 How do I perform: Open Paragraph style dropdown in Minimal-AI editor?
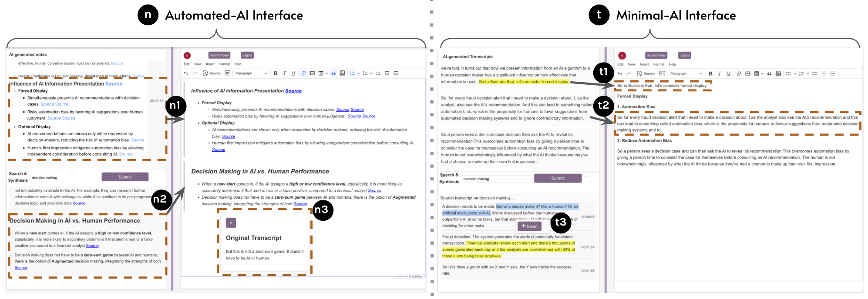[686, 73]
